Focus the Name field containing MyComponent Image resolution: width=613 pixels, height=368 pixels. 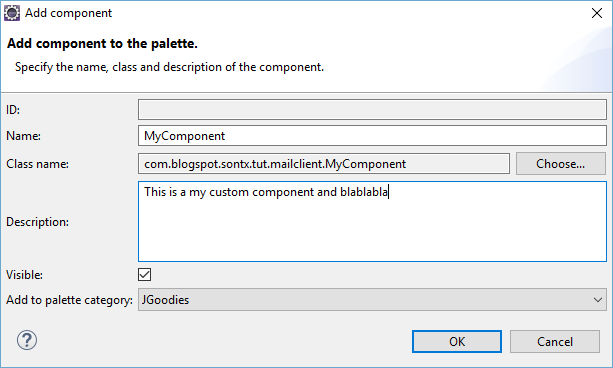point(372,136)
